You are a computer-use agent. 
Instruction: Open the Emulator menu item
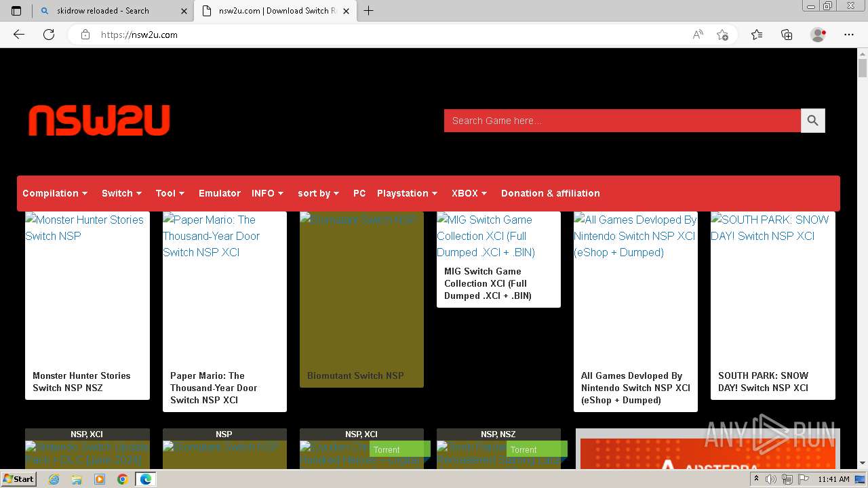[220, 193]
